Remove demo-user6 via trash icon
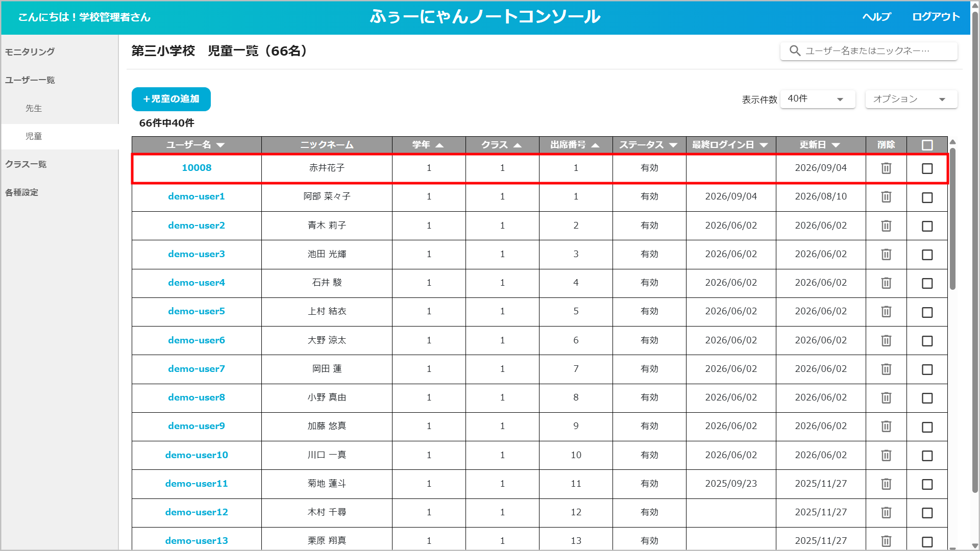 click(886, 340)
